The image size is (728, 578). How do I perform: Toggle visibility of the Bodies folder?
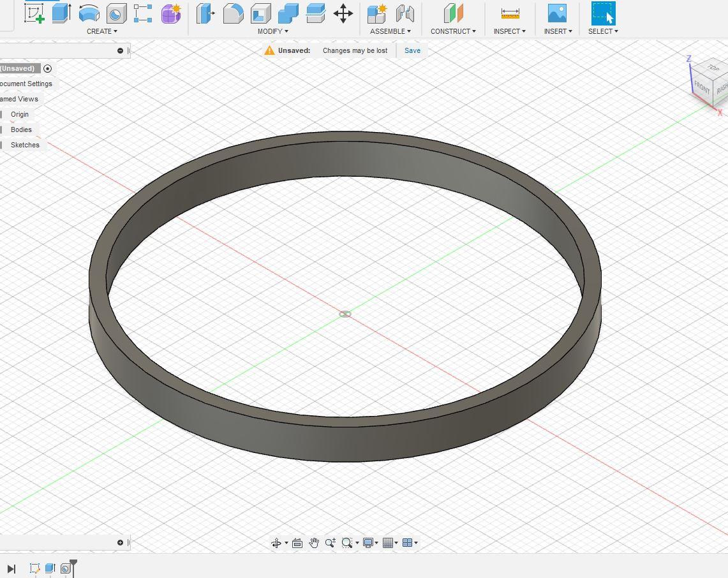(2, 130)
